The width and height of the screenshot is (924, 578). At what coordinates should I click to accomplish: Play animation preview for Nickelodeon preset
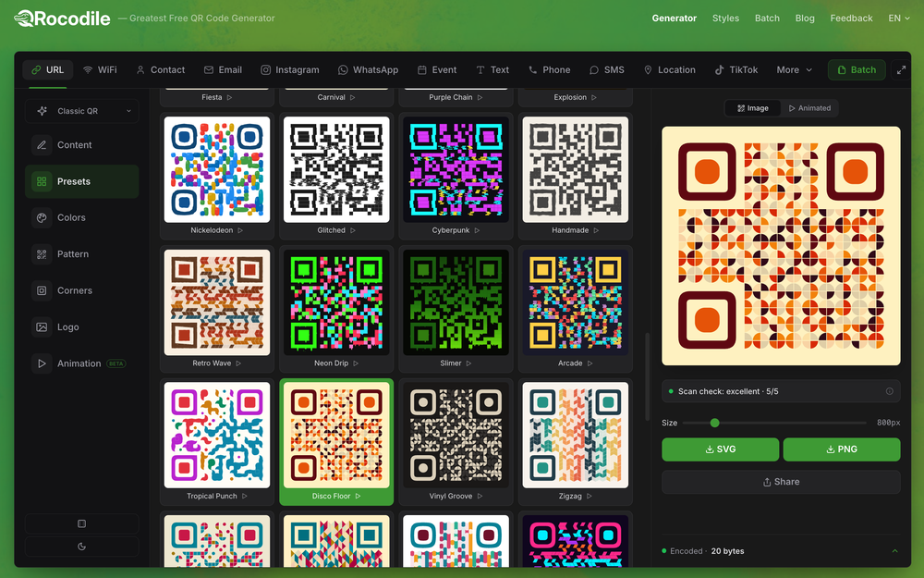[240, 230]
